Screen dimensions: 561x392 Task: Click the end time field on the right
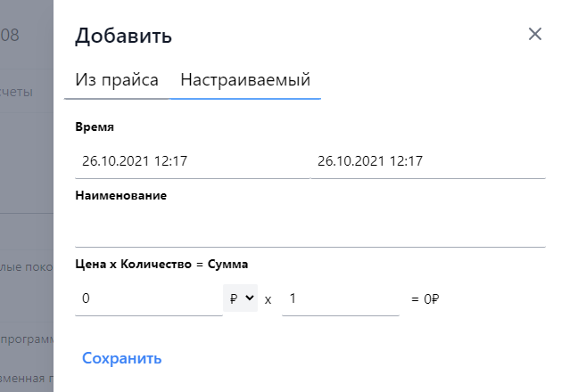[x=428, y=161]
